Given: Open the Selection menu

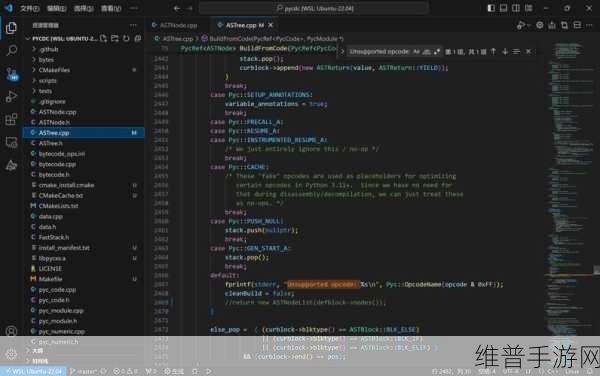Looking at the screenshot, I should pyautogui.click(x=83, y=8).
